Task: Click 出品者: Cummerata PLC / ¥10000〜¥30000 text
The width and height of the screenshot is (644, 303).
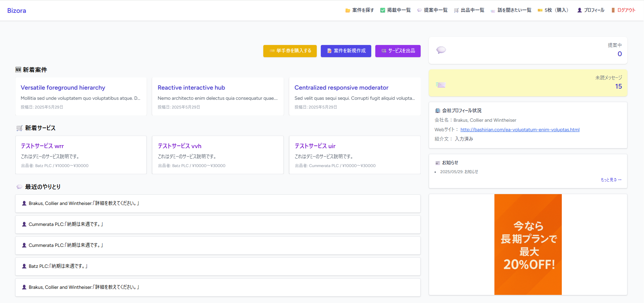Action: click(x=335, y=166)
